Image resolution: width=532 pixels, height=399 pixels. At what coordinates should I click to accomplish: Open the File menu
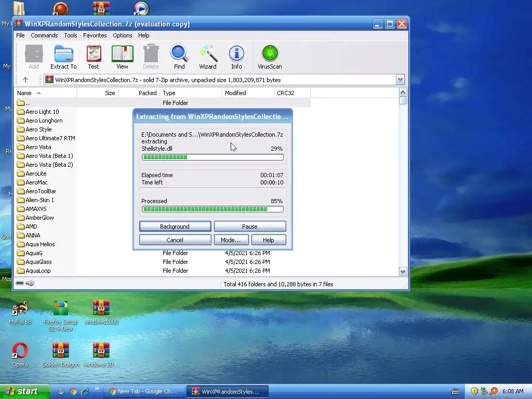20,35
